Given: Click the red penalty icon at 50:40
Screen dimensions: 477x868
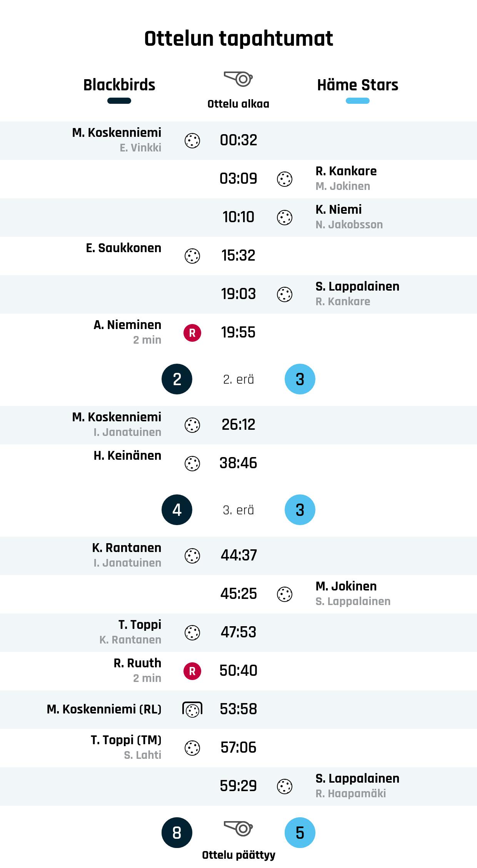Looking at the screenshot, I should pos(192,671).
